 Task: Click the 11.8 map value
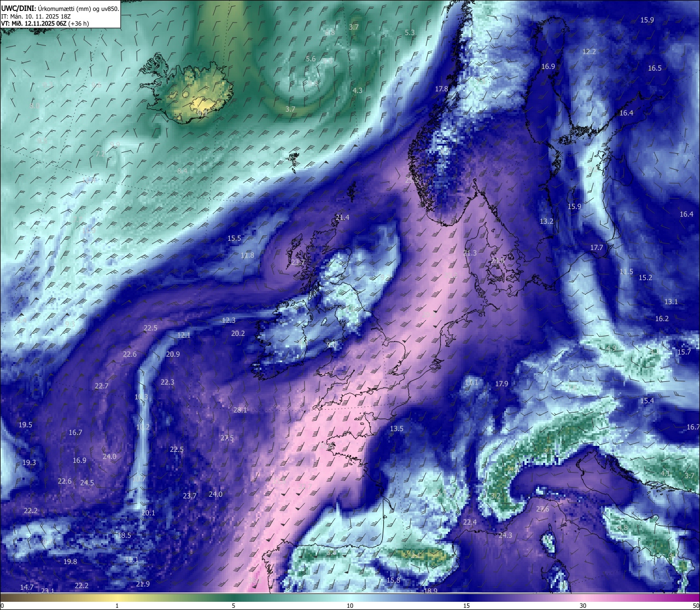point(247,255)
